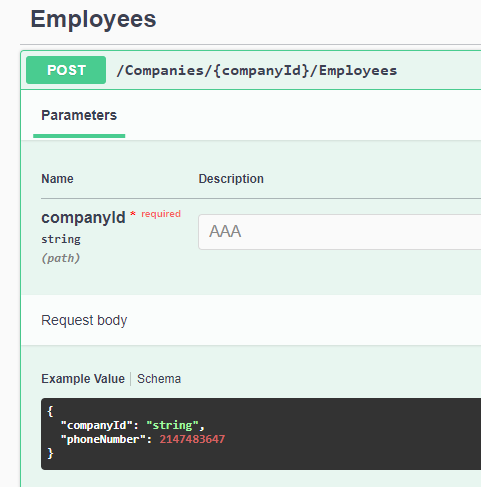Click the red required marker label
Screen dimensions: 481x487
161,214
